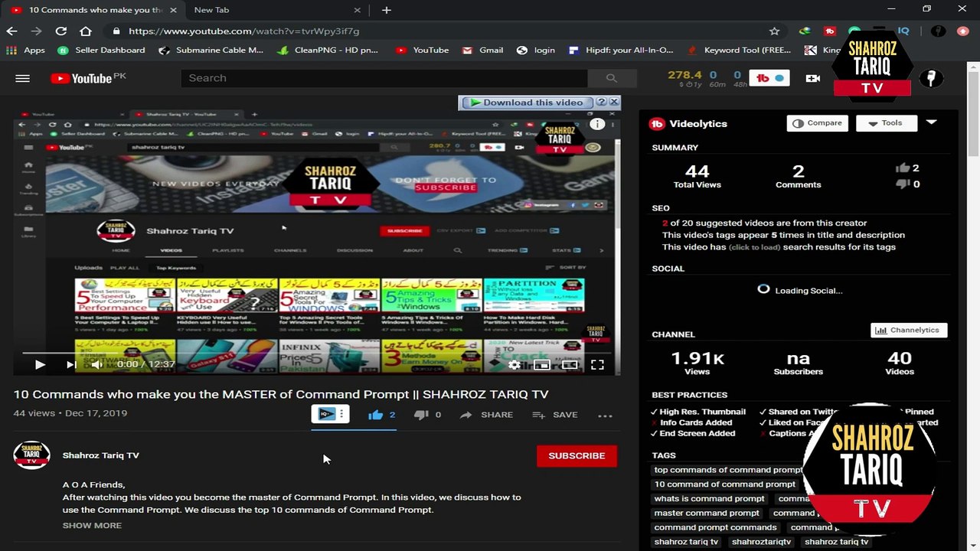Open the Apps bookmarks shortcut

click(26, 51)
